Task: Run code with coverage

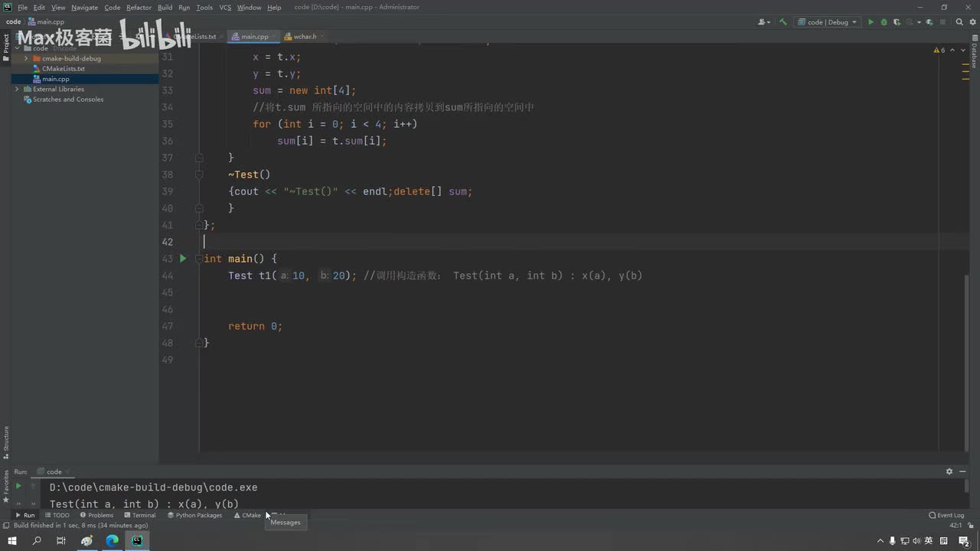Action: point(897,22)
